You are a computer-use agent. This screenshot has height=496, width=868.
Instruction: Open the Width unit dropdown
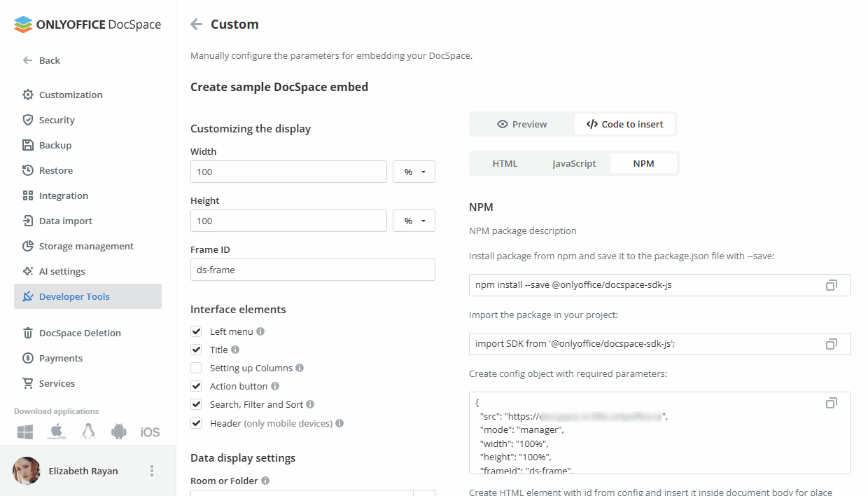[x=414, y=172]
